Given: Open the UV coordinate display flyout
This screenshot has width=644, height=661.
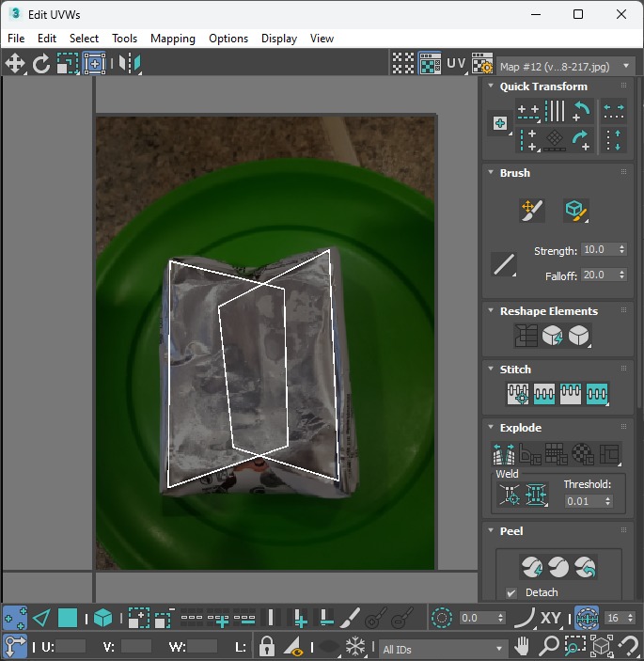Looking at the screenshot, I should pyautogui.click(x=456, y=63).
